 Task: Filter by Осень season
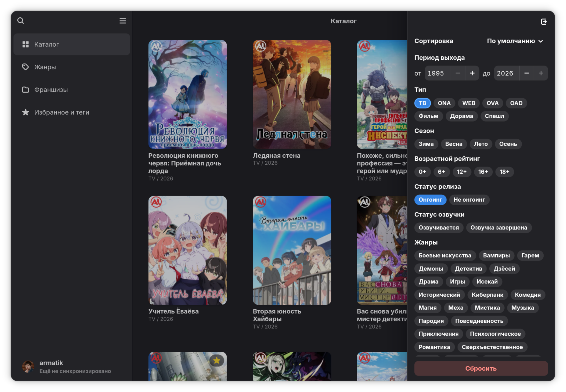pos(508,144)
